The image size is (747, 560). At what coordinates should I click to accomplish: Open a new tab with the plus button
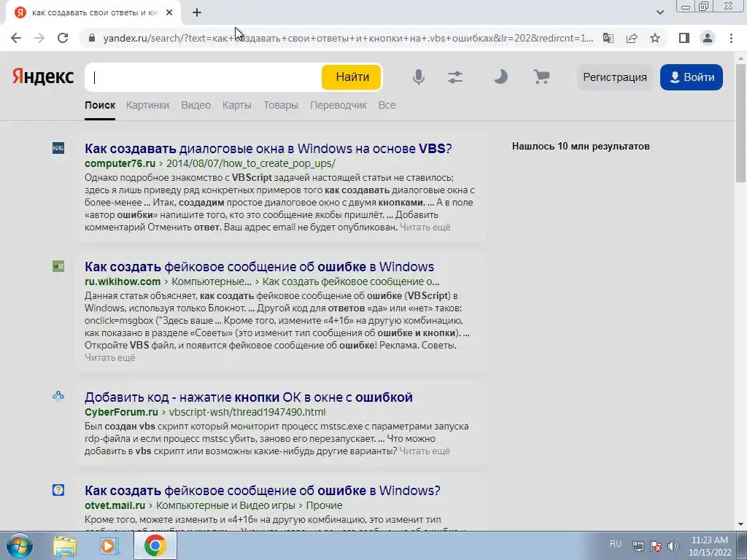coord(197,13)
